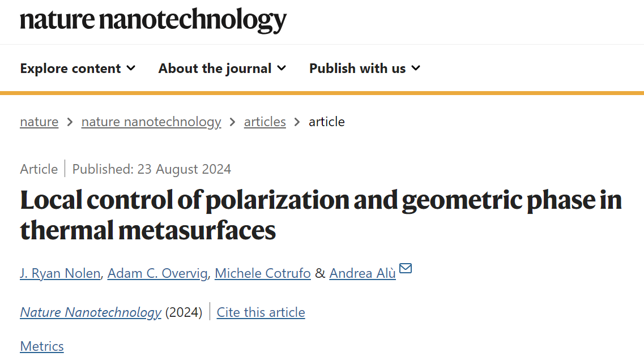Image resolution: width=644 pixels, height=361 pixels.
Task: Open the nature nanotechnology breadcrumb link
Action: coord(151,122)
